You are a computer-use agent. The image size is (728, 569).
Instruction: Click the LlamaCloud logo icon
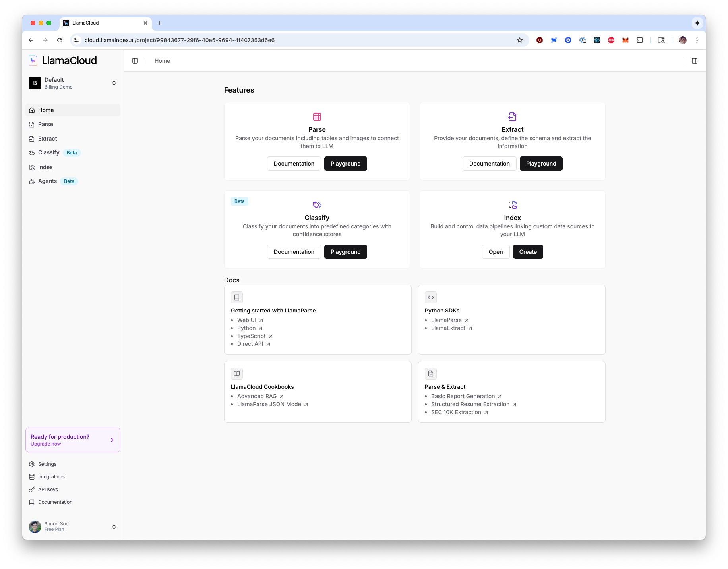pos(33,60)
